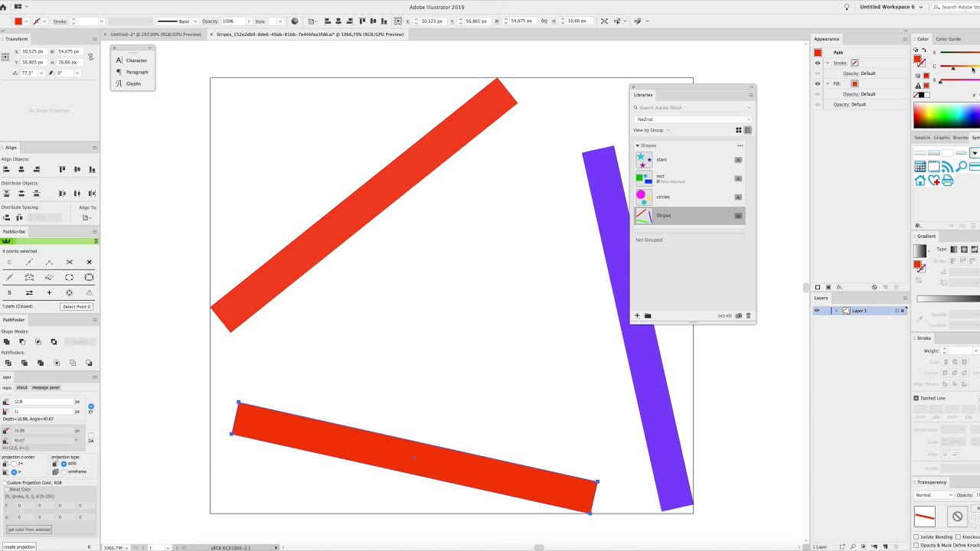The image size is (980, 551).
Task: Choose the magnifier search symbol
Action: click(962, 167)
